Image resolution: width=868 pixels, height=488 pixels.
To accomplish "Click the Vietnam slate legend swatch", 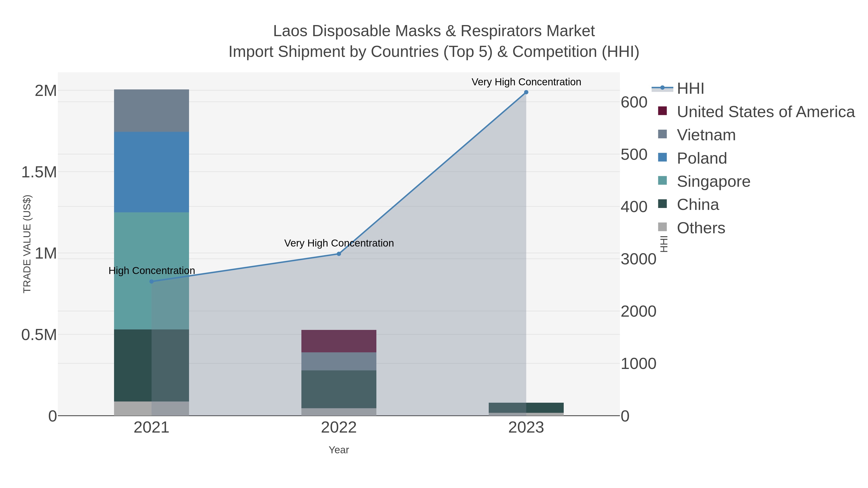I will pyautogui.click(x=663, y=134).
